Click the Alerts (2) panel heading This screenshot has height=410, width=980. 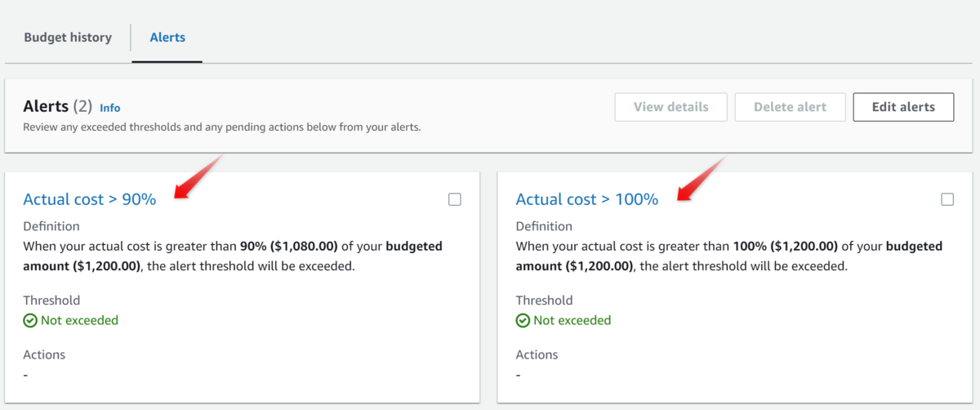pyautogui.click(x=57, y=106)
